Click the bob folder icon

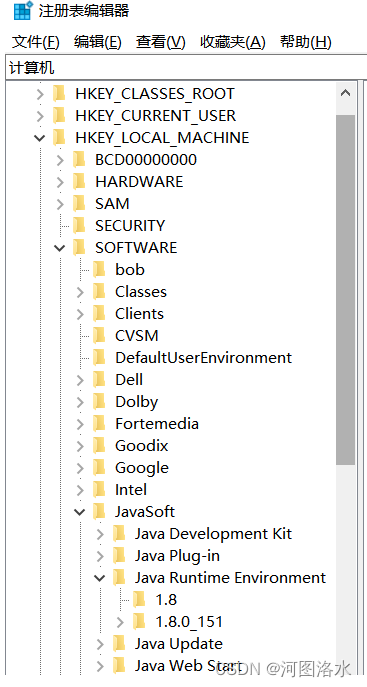pos(99,269)
